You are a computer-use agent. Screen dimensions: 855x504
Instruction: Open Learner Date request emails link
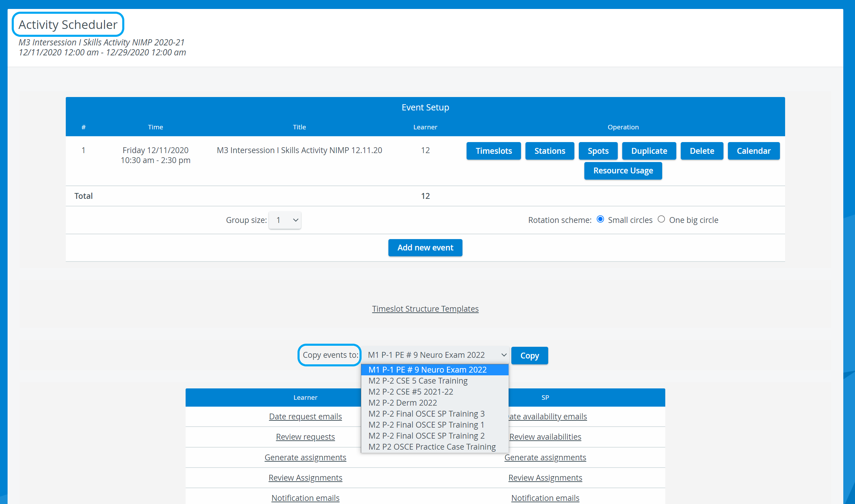305,417
